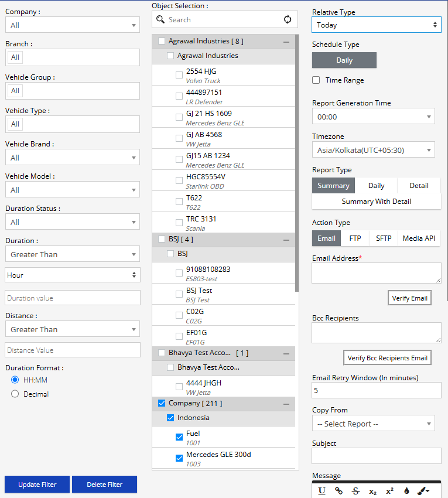Click the Vehicle Group All tag field
Image resolution: width=448 pixels, height=498 pixels.
(73, 91)
